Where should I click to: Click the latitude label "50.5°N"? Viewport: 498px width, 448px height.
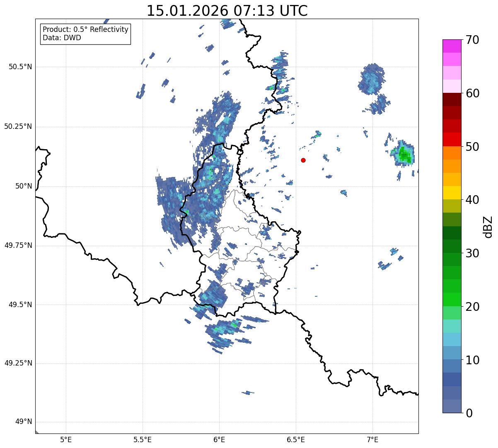20,67
